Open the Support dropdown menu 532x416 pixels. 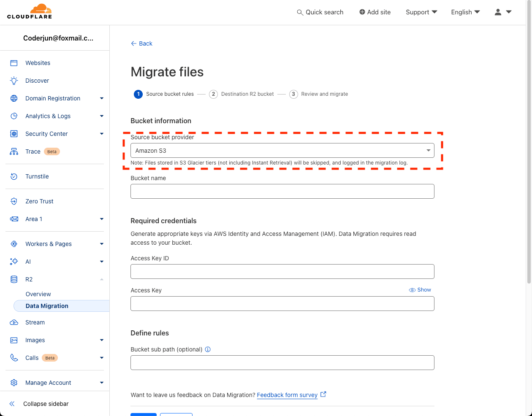tap(421, 12)
